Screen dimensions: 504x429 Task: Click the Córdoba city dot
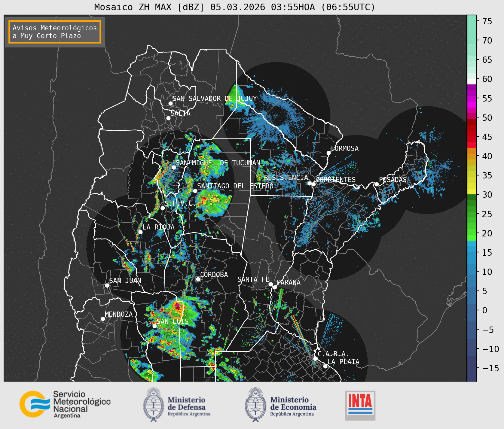[x=198, y=279]
